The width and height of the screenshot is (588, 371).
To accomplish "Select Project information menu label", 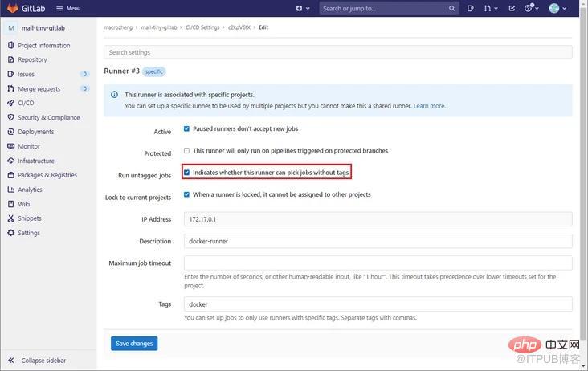I will [x=44, y=45].
